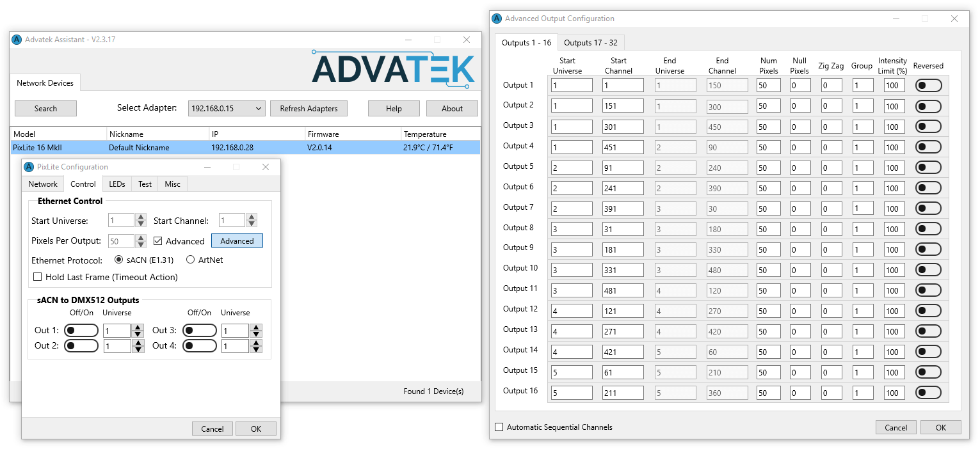
Task: Click the Advanced Output Configuration window icon
Action: [x=497, y=19]
